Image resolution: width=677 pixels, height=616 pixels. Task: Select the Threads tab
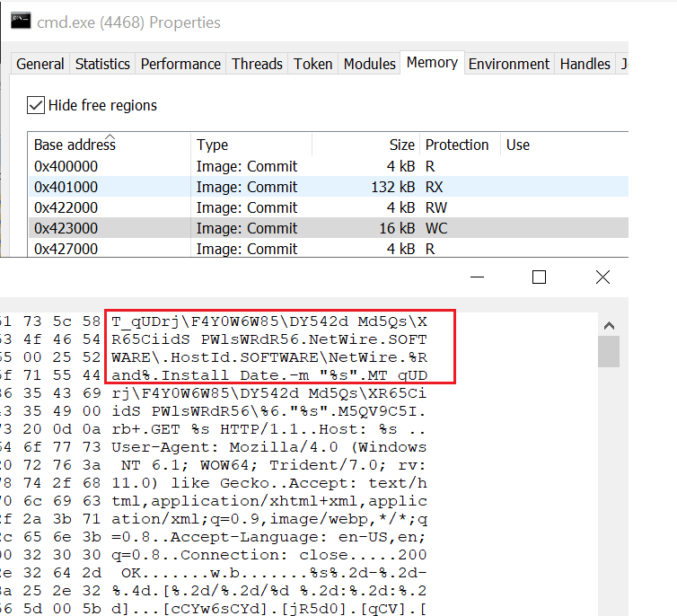pyautogui.click(x=257, y=64)
